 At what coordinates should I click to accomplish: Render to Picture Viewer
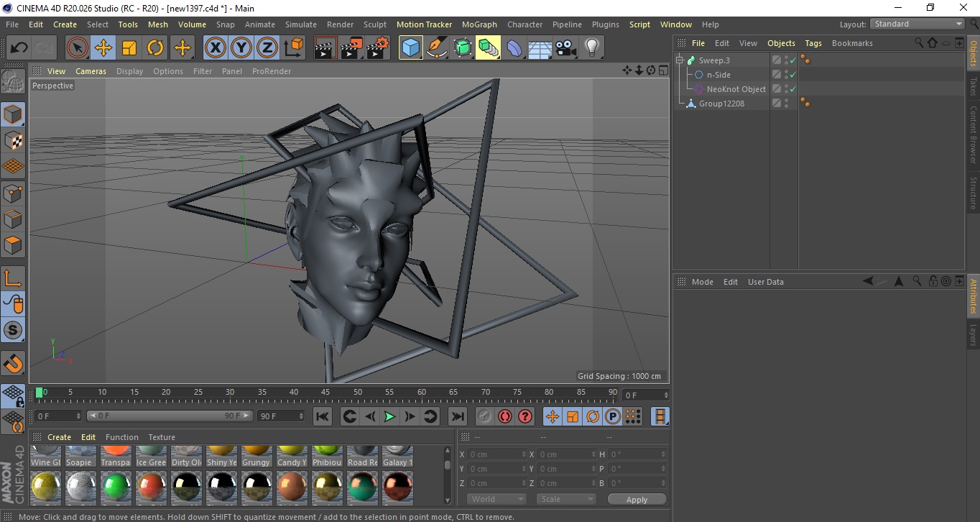tap(352, 48)
